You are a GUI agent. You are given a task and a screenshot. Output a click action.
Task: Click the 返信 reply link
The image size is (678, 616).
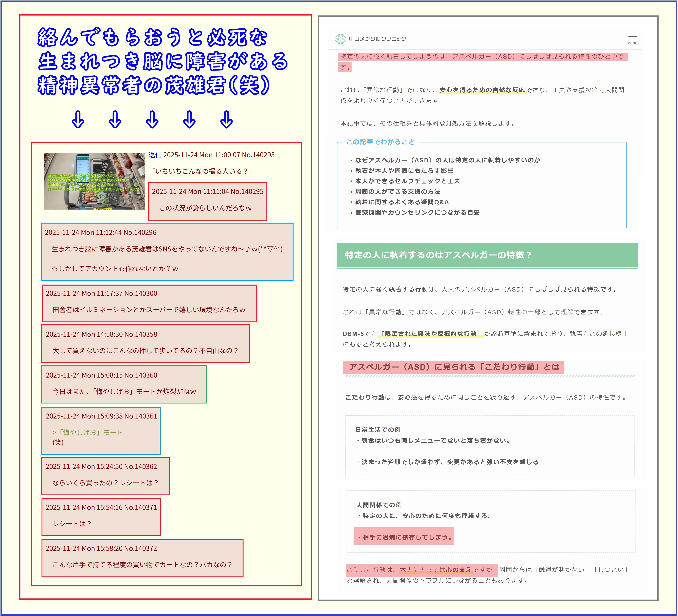(155, 155)
